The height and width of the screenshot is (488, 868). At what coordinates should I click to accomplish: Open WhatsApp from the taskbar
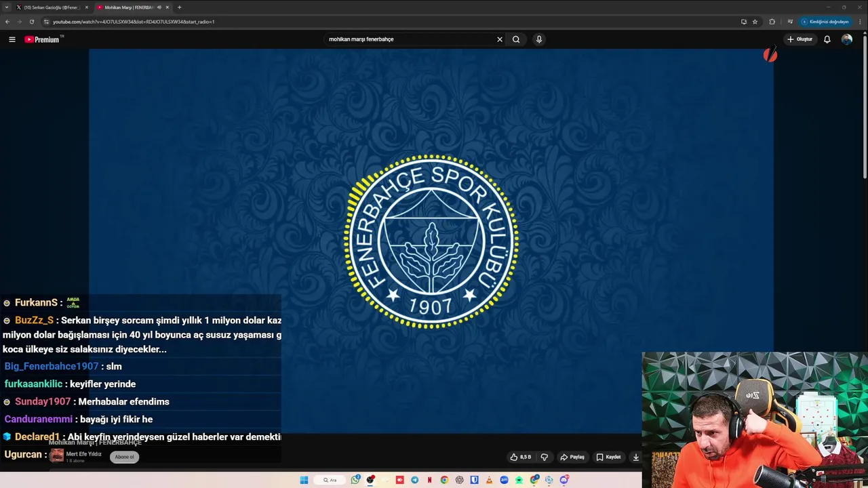tap(355, 480)
